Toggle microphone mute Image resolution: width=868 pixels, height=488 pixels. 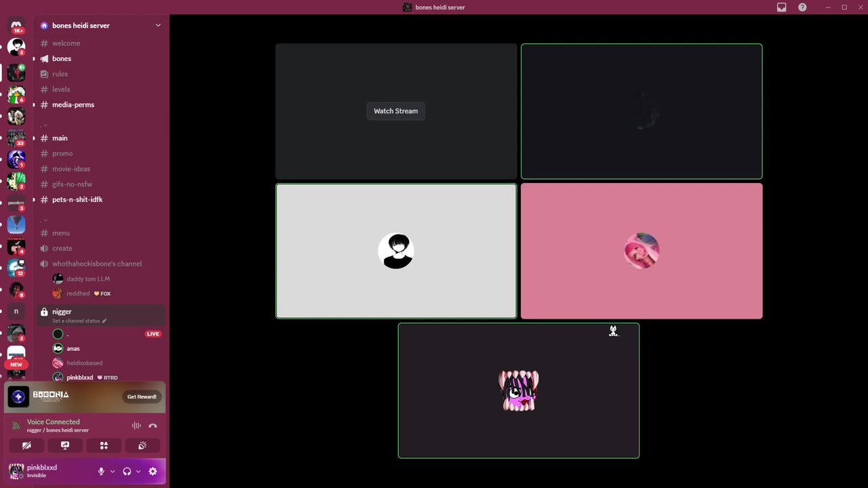(101, 471)
